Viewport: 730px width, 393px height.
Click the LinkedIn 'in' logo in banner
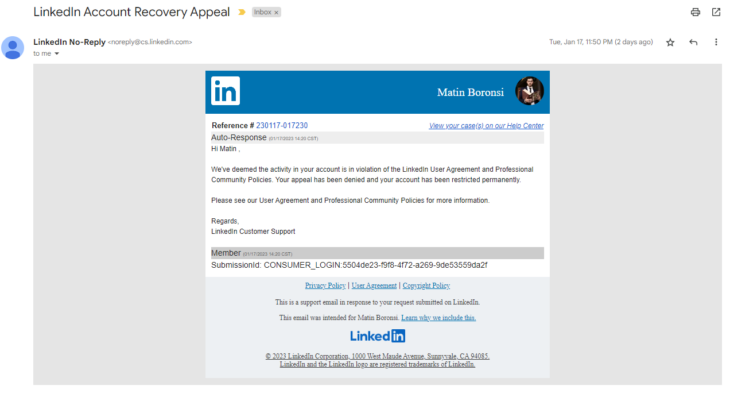[x=225, y=91]
